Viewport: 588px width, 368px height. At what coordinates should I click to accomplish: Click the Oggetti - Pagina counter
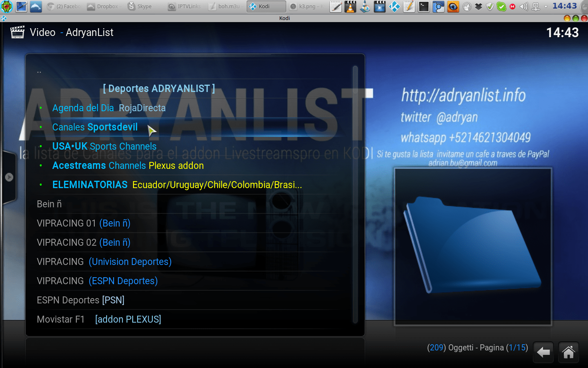[477, 348]
